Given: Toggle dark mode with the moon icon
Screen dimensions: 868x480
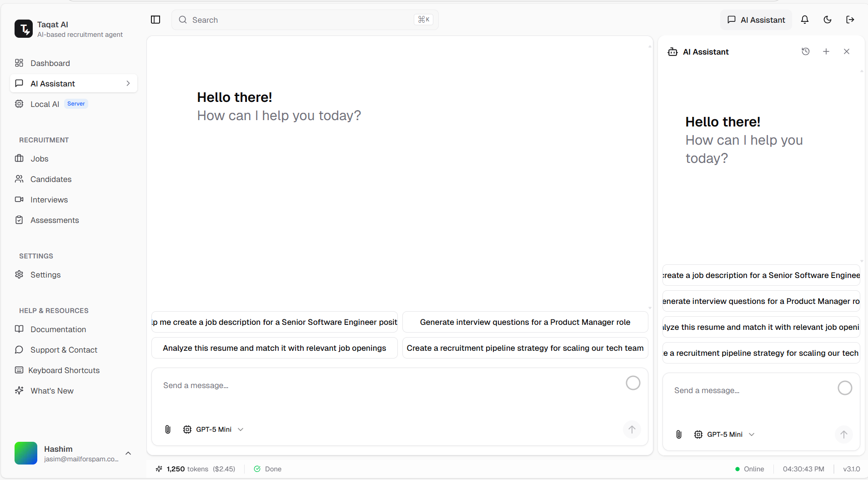Looking at the screenshot, I should coord(827,20).
